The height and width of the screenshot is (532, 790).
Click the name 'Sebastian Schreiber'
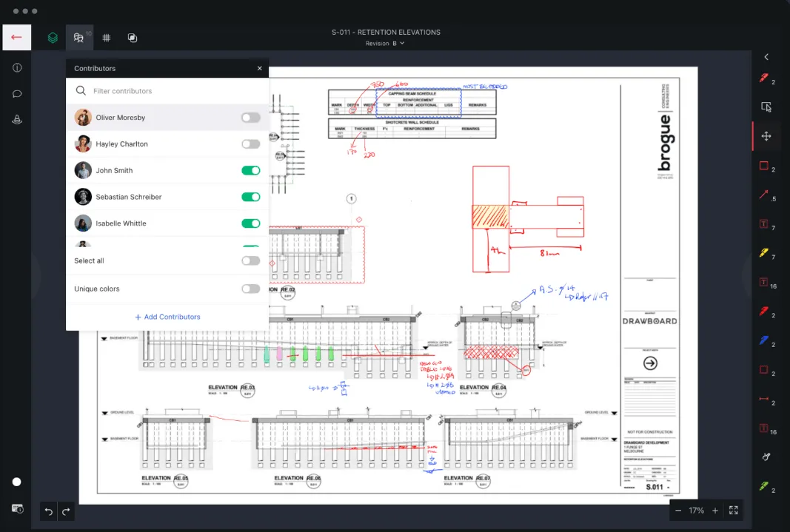129,197
